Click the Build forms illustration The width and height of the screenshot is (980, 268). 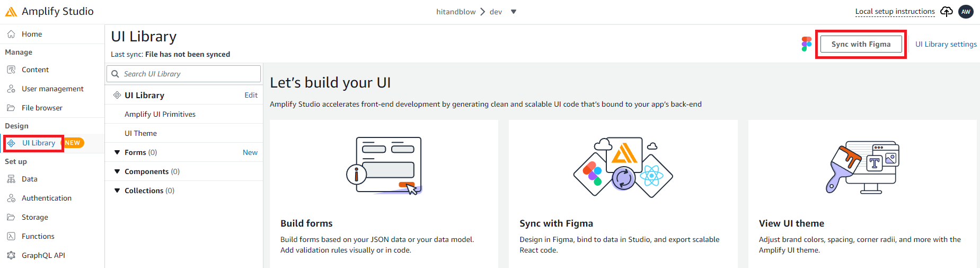(384, 166)
